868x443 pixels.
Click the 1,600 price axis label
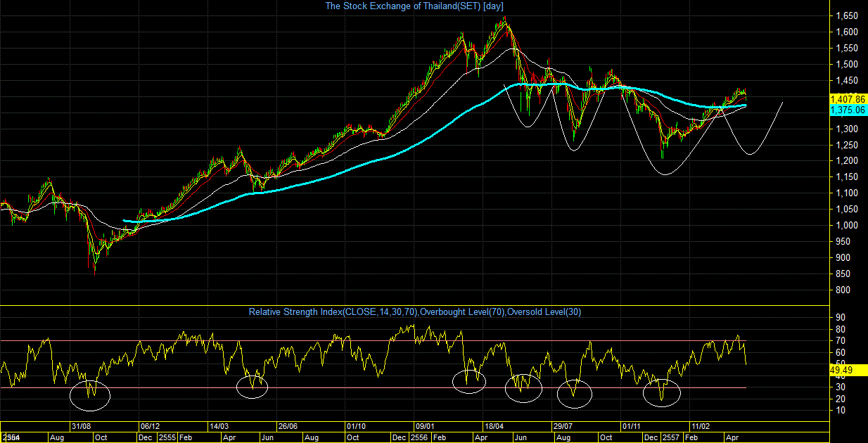point(845,32)
